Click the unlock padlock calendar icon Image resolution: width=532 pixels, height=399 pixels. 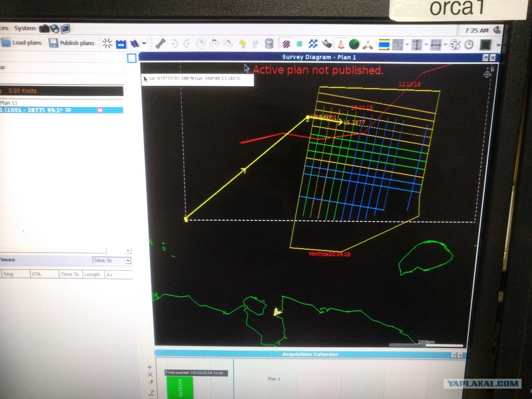coord(151,382)
